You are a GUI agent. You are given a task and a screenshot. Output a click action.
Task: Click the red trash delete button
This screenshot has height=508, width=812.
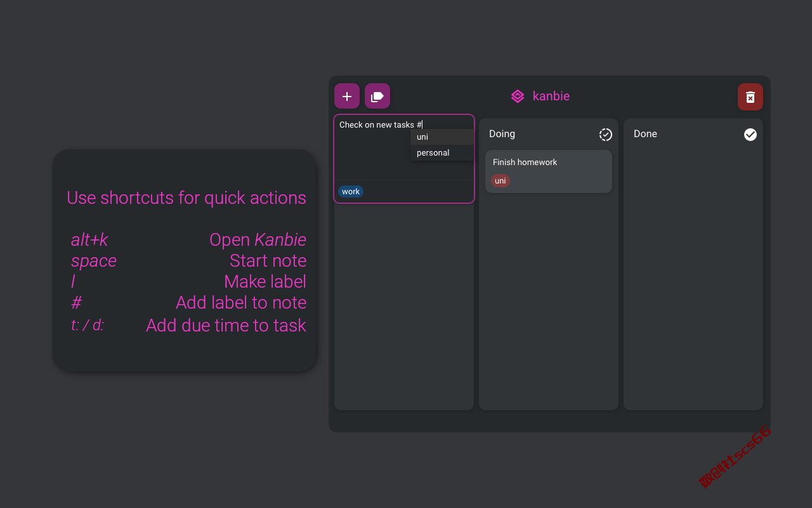(x=750, y=97)
